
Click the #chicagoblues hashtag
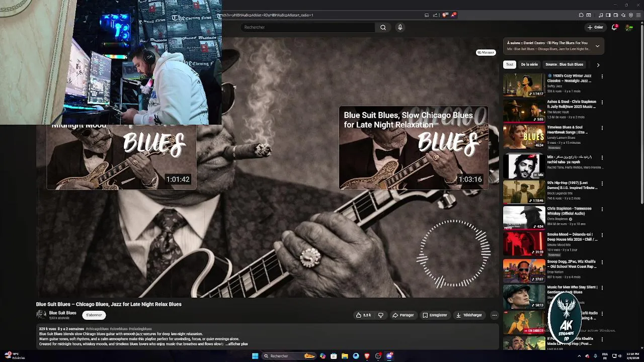97,329
